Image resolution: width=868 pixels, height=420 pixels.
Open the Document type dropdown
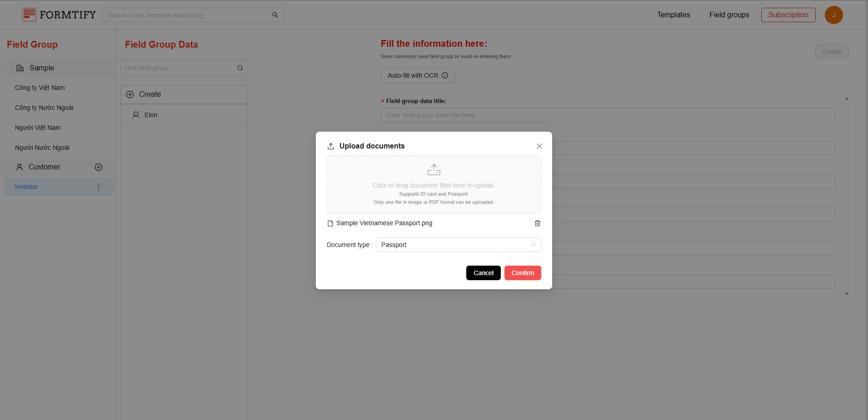(458, 245)
